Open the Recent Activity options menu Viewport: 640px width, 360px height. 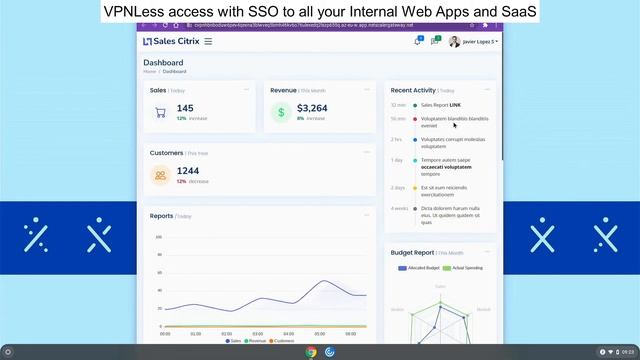pos(487,89)
